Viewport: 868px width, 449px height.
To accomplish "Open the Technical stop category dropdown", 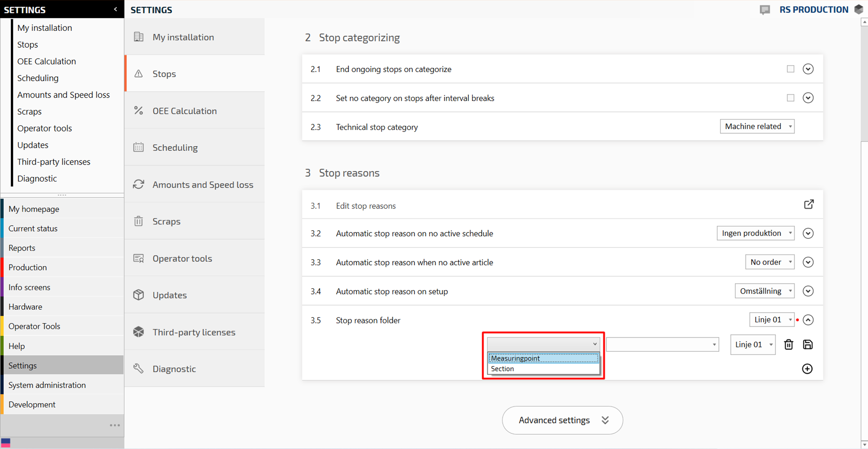I will [x=757, y=126].
